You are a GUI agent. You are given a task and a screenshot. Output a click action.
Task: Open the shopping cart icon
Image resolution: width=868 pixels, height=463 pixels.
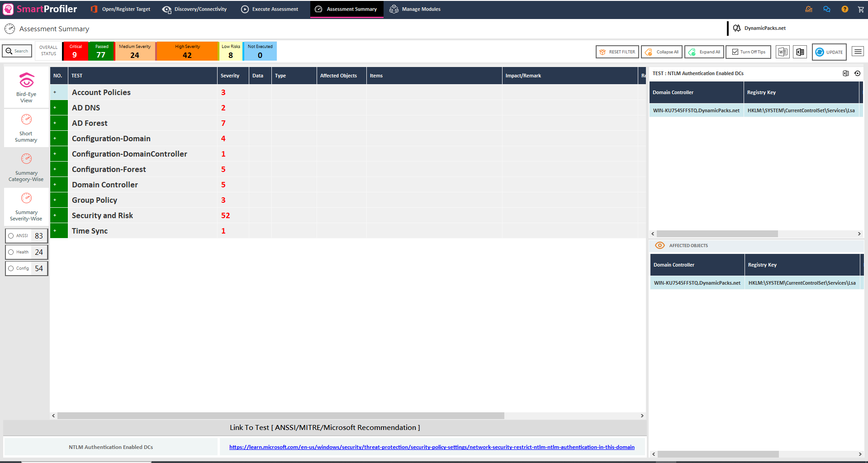tap(861, 9)
